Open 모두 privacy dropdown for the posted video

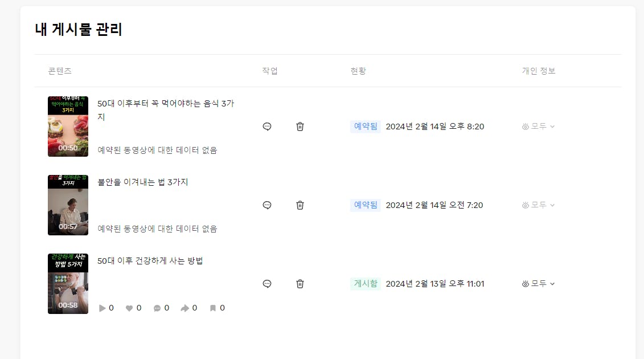pyautogui.click(x=539, y=284)
